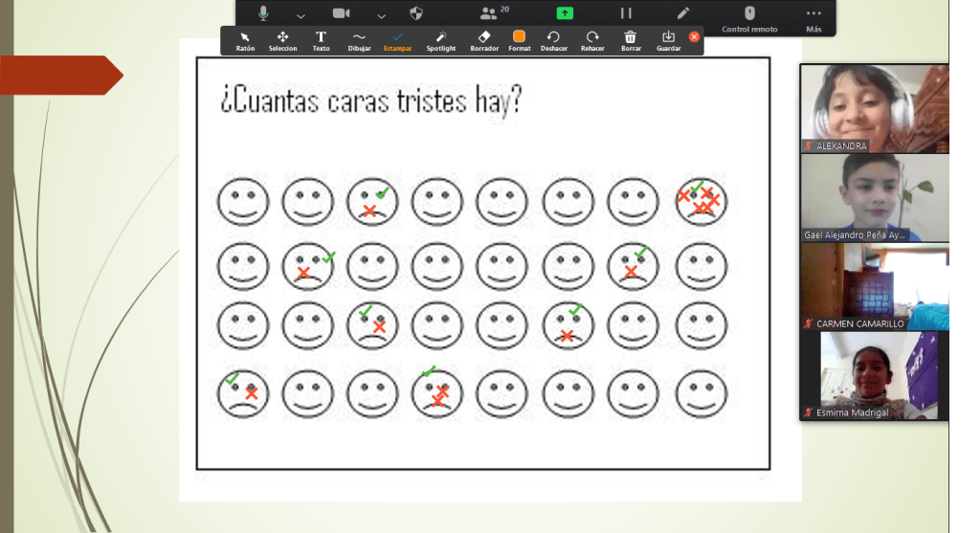This screenshot has width=980, height=533.
Task: Save annotations with Guardar
Action: tap(668, 40)
